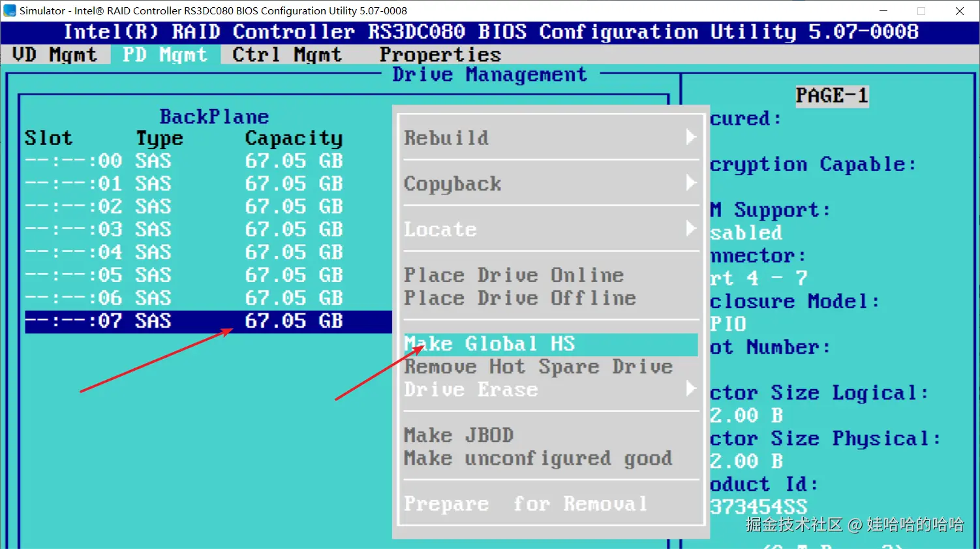This screenshot has height=549, width=980.
Task: Select Make JBOD
Action: 459,435
